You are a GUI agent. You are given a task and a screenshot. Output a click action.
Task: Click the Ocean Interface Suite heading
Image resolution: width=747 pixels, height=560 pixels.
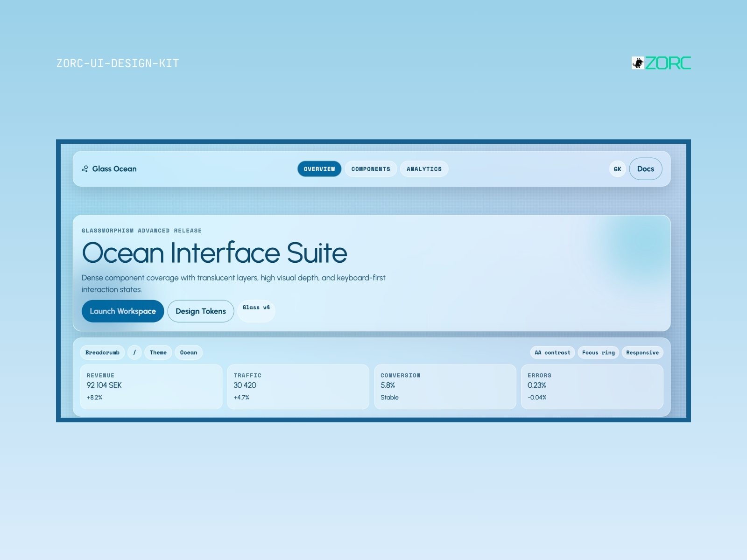tap(215, 253)
